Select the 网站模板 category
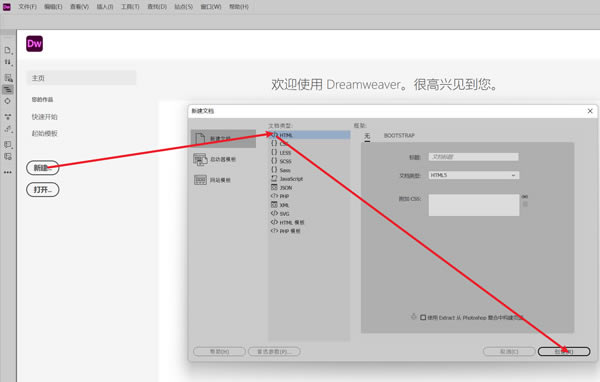The height and width of the screenshot is (382, 600). 212,180
